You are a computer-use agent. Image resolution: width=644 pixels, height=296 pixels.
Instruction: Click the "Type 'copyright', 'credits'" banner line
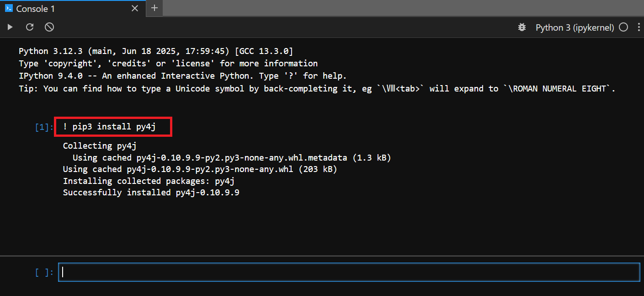point(168,63)
